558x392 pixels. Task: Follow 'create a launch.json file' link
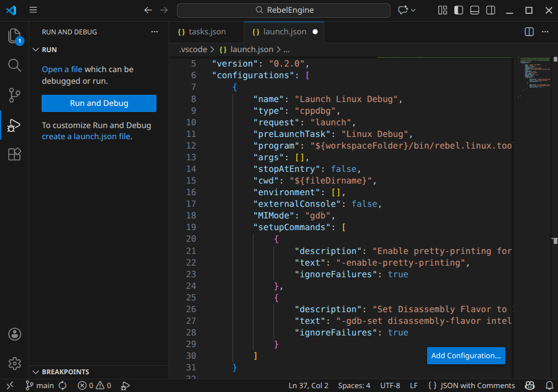(x=86, y=136)
